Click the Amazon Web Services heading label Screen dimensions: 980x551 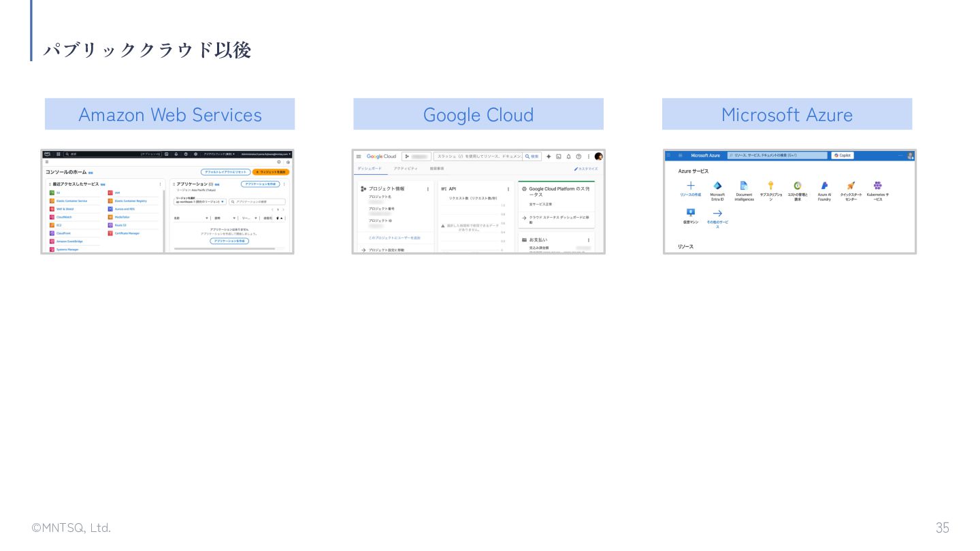click(x=170, y=114)
